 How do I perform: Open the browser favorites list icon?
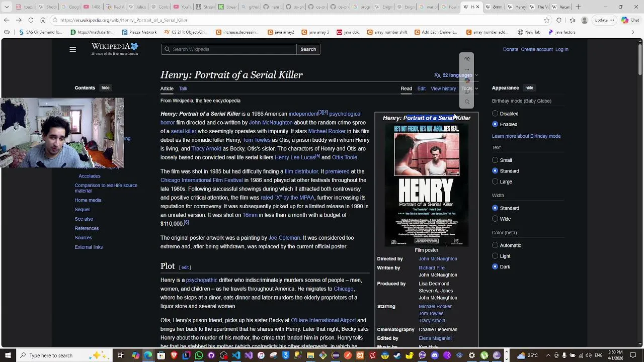click(x=572, y=20)
